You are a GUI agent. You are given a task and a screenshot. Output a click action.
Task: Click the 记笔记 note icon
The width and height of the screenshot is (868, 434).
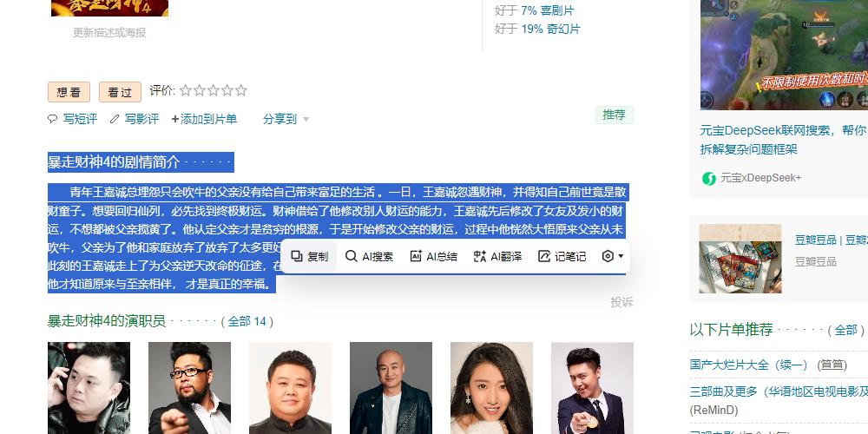(x=544, y=256)
